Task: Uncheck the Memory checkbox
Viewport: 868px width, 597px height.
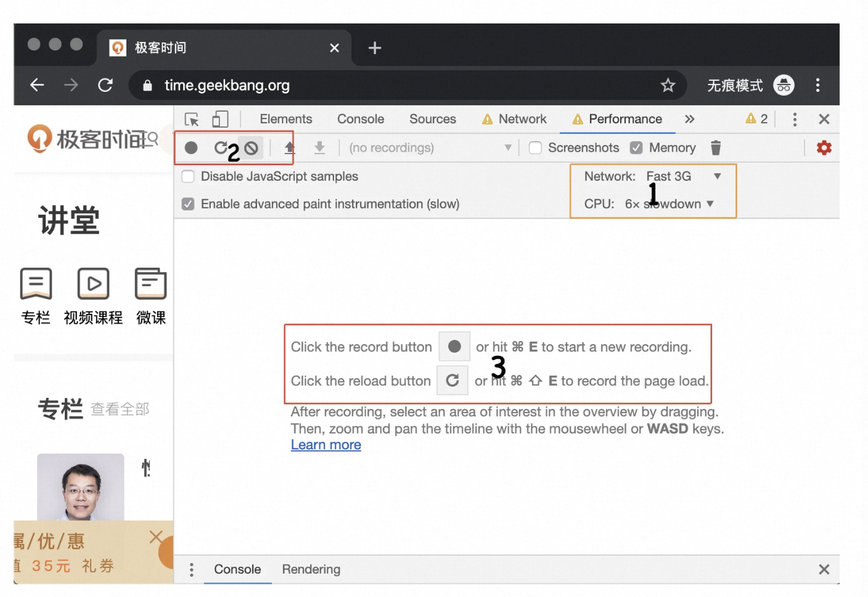Action: point(636,148)
